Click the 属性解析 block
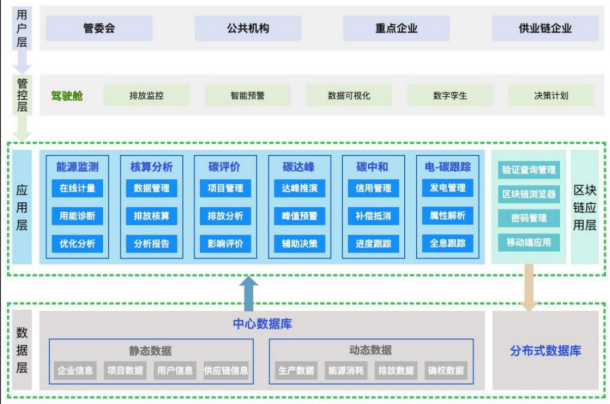 [x=448, y=216]
